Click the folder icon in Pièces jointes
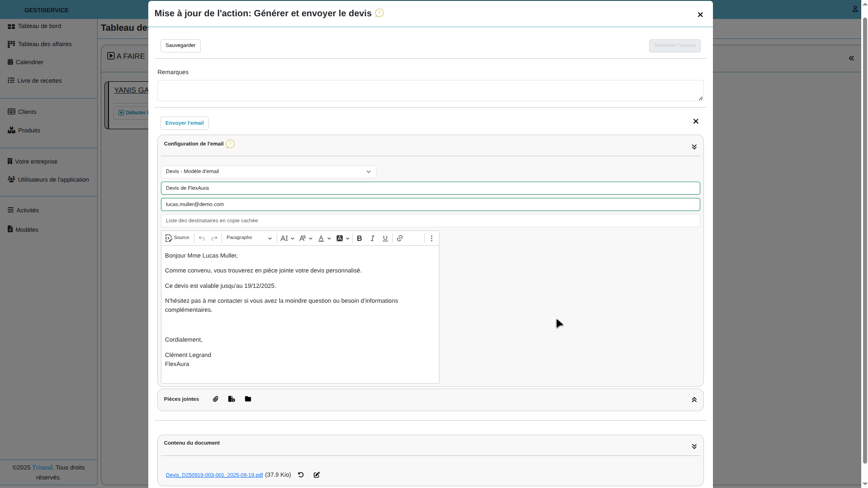868x488 pixels. 248,399
